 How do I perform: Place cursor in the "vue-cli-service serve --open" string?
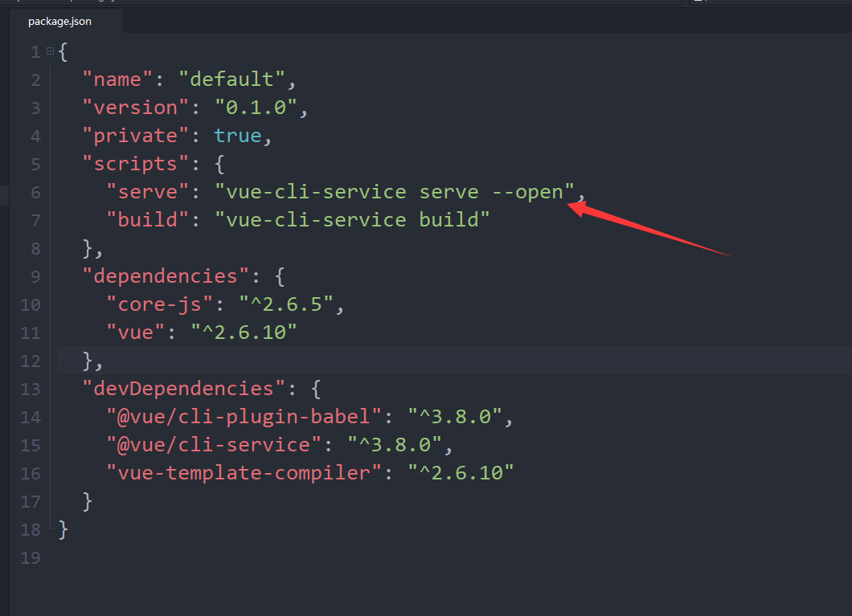[395, 192]
